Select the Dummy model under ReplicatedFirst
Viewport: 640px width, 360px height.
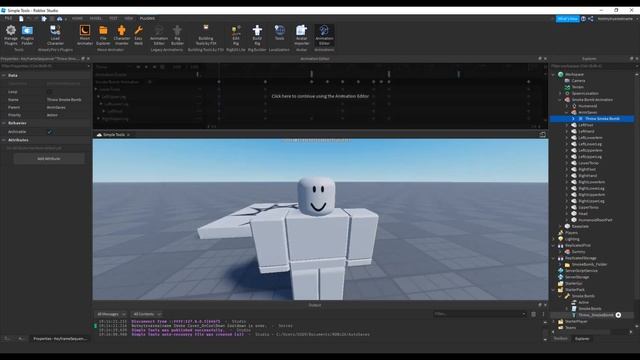(x=578, y=252)
